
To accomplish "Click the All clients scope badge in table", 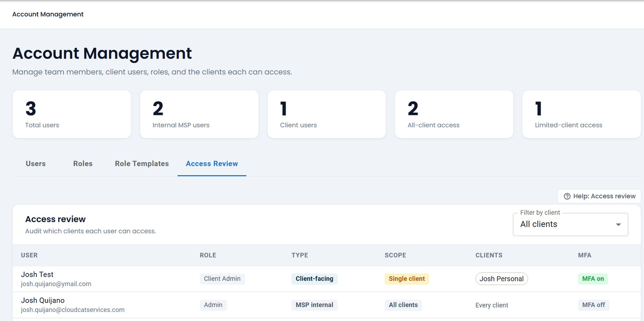I will pyautogui.click(x=403, y=305).
